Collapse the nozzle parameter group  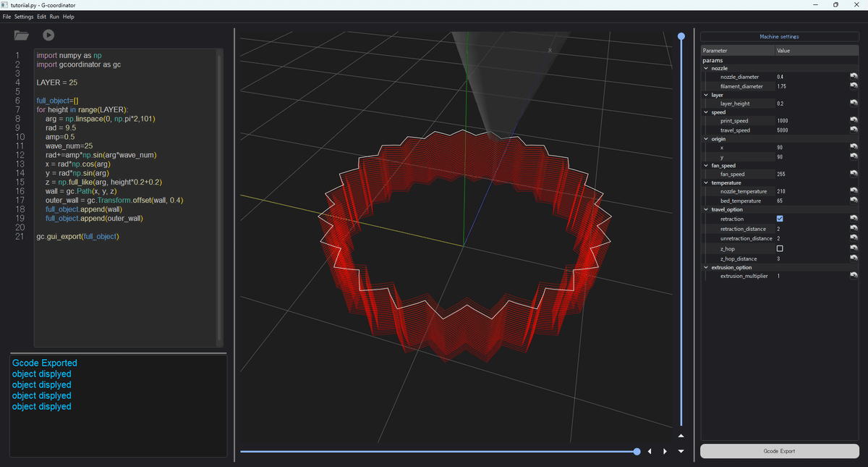click(706, 67)
